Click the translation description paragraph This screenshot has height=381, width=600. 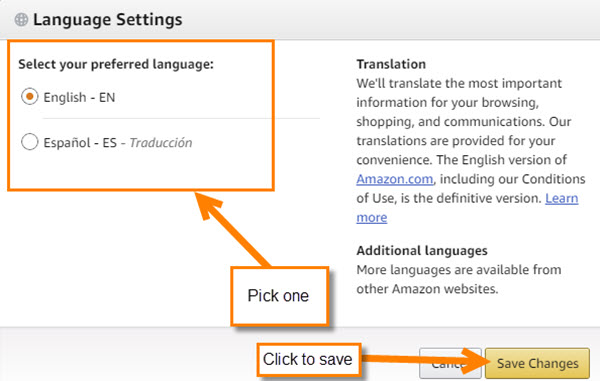click(471, 150)
